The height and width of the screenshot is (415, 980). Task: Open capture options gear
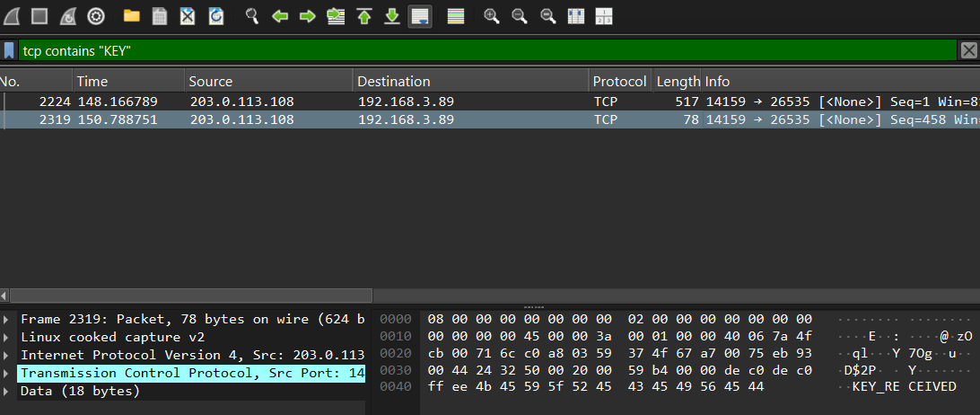point(96,16)
